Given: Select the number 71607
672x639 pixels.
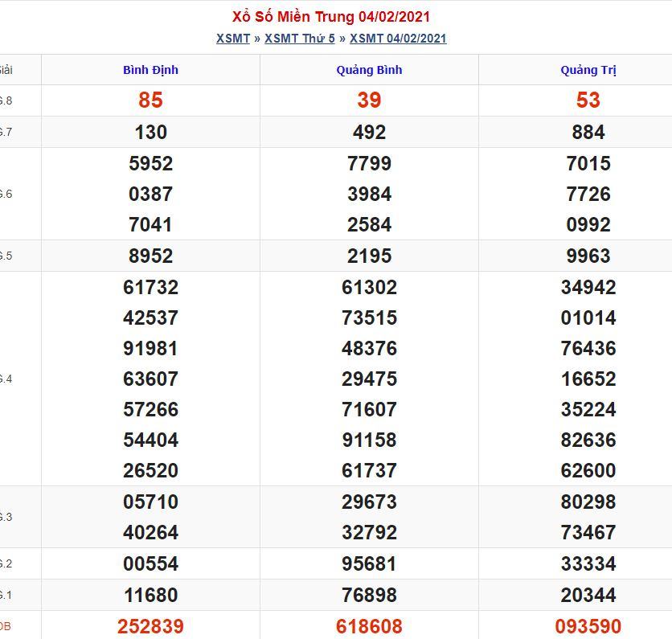Looking at the screenshot, I should click(x=369, y=409).
